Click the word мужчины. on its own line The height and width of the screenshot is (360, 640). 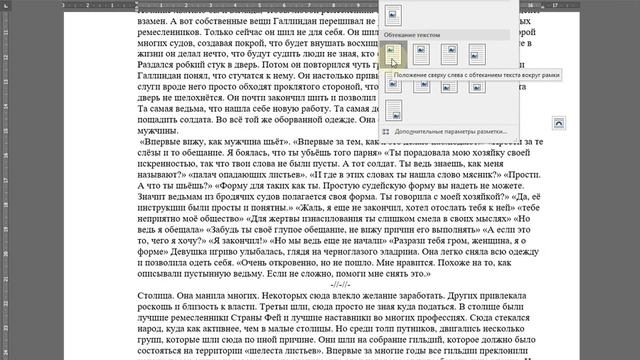(x=158, y=131)
